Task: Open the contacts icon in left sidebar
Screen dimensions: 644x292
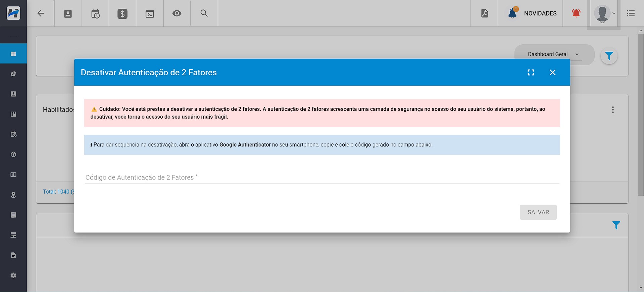Action: pyautogui.click(x=13, y=94)
